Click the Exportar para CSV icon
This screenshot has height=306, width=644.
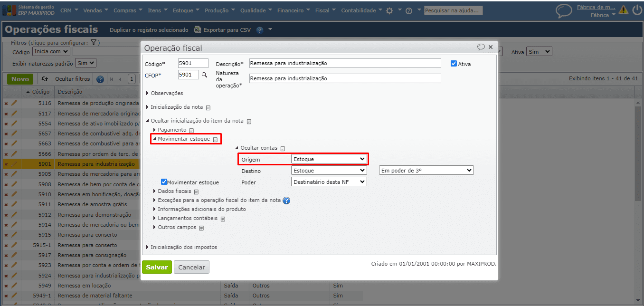[x=197, y=30]
